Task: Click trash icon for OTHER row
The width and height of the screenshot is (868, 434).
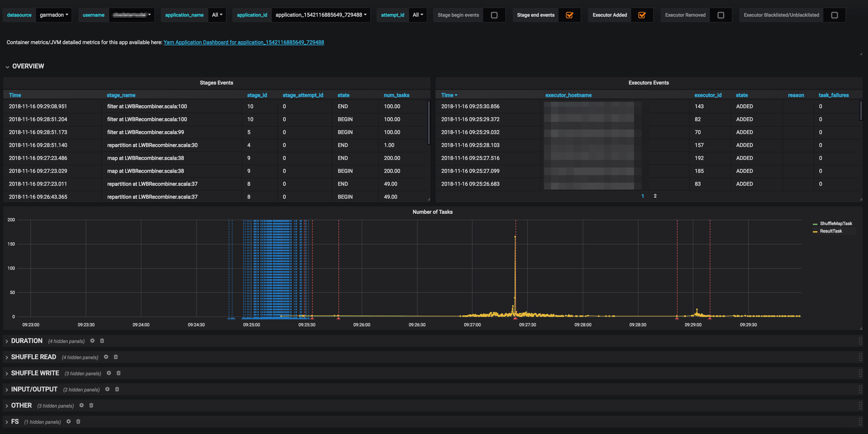Action: click(91, 405)
